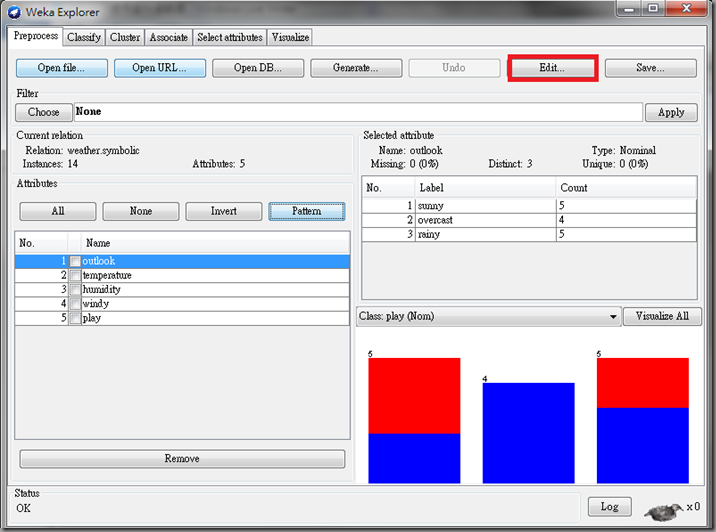This screenshot has height=532, width=716.
Task: Click the red segment of sunny bar
Action: 414,395
